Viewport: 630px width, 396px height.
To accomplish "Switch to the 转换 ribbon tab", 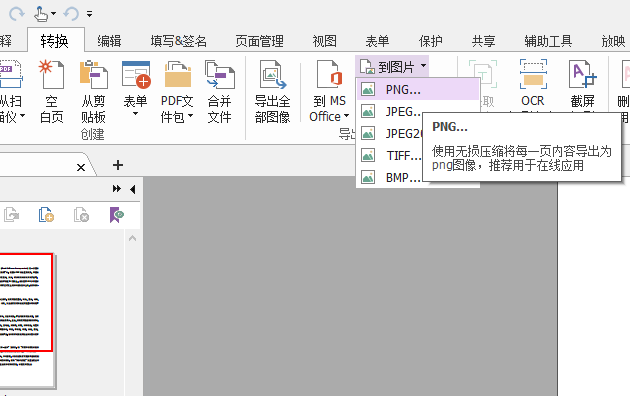I will tap(55, 41).
